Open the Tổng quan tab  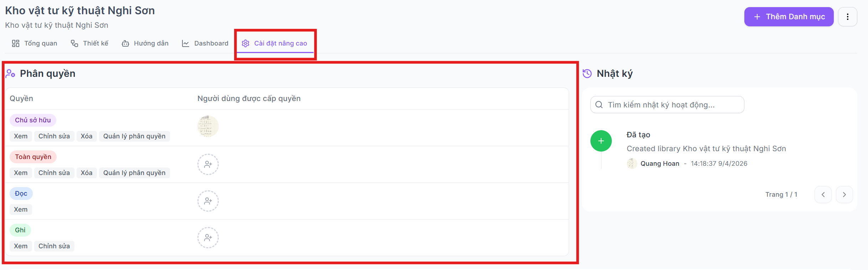35,43
